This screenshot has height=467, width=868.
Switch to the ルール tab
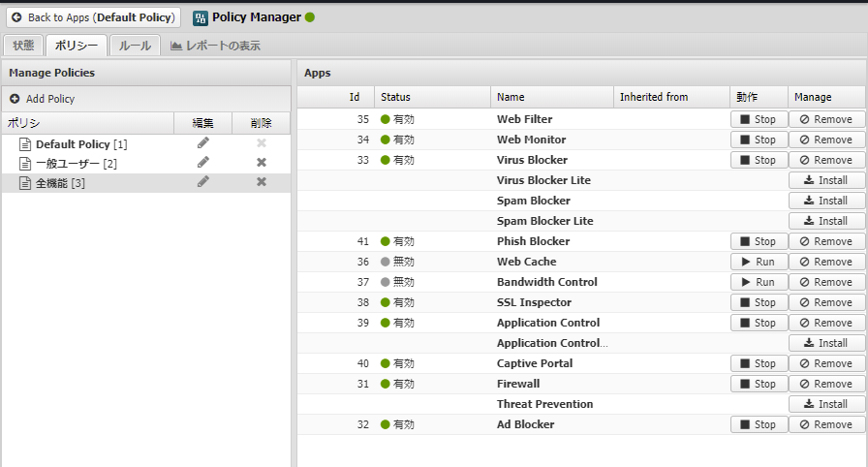tap(135, 46)
